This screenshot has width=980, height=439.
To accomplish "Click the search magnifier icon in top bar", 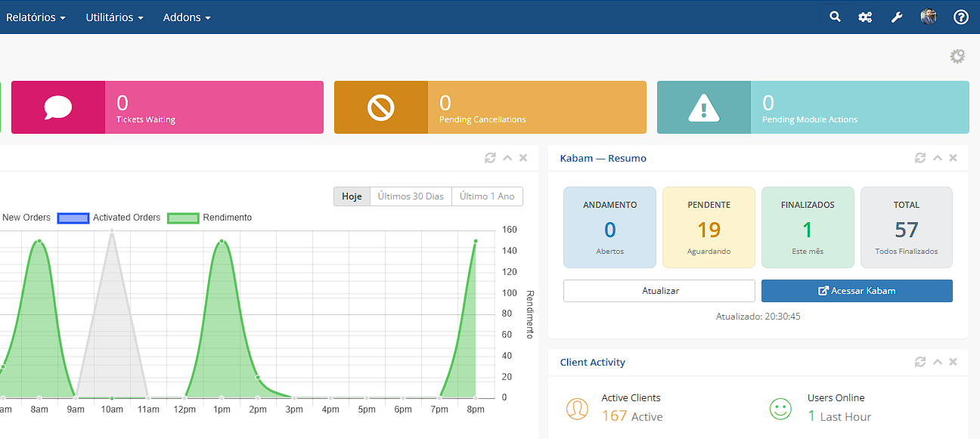I will click(x=835, y=17).
